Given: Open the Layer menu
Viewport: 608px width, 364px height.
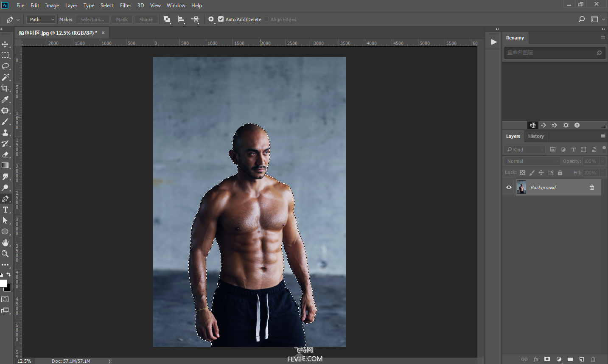Looking at the screenshot, I should coord(71,6).
